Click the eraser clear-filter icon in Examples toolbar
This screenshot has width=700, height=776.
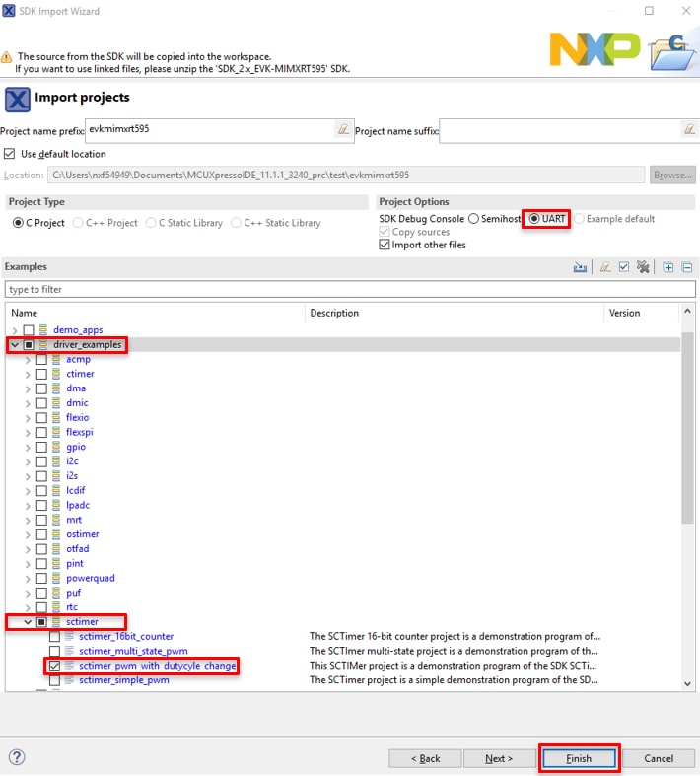click(x=606, y=267)
